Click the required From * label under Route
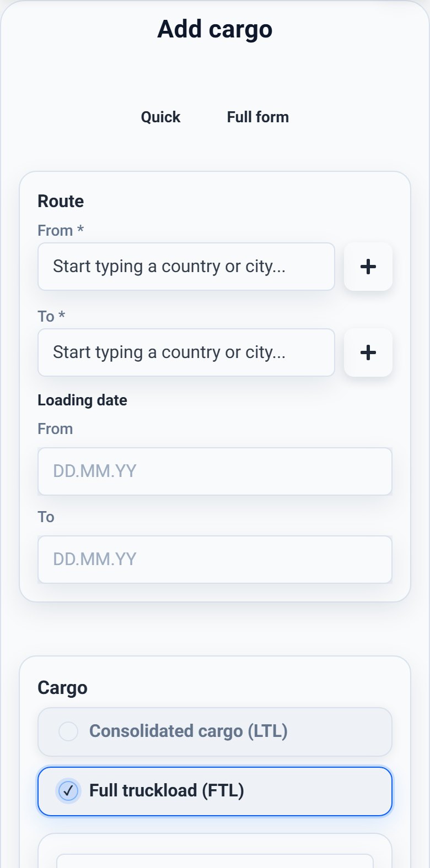This screenshot has width=430, height=868. click(61, 230)
